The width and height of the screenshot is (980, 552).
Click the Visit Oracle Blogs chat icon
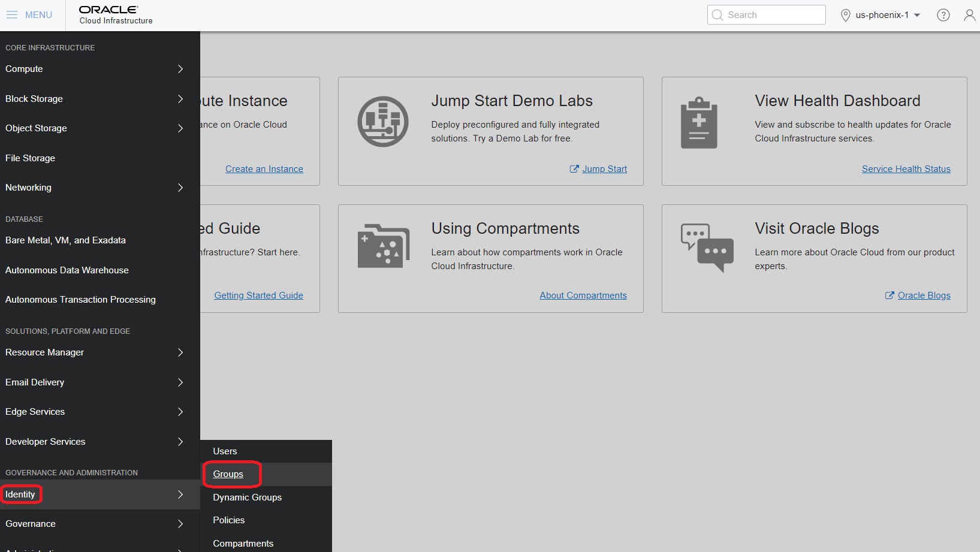(x=707, y=248)
